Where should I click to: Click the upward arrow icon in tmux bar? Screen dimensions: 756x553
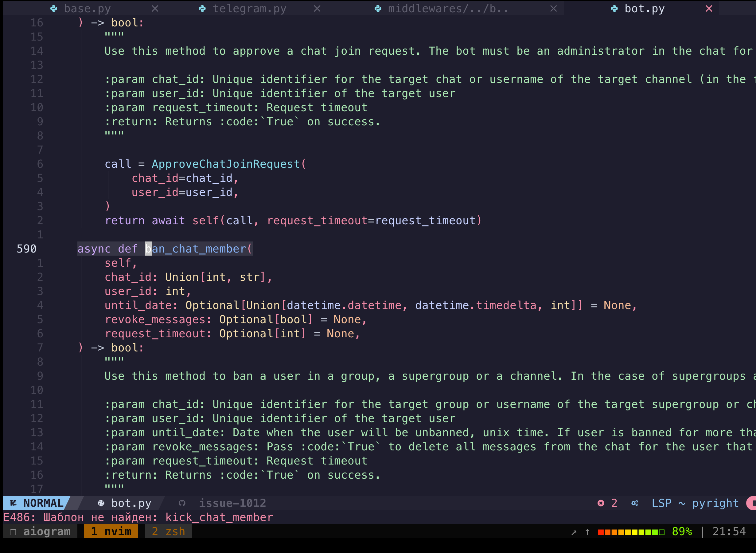587,531
